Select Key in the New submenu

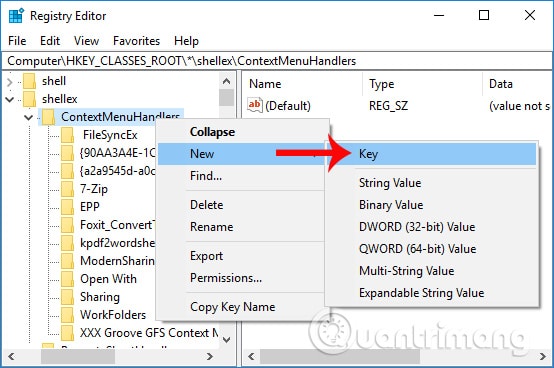pos(432,154)
